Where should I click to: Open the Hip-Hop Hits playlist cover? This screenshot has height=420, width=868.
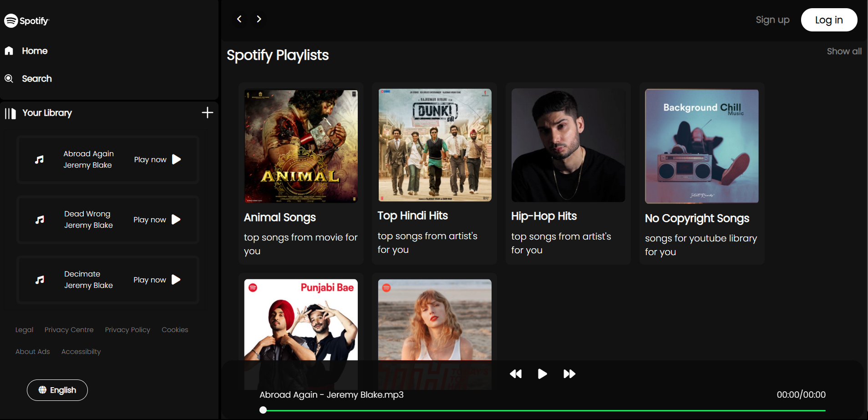pos(568,145)
